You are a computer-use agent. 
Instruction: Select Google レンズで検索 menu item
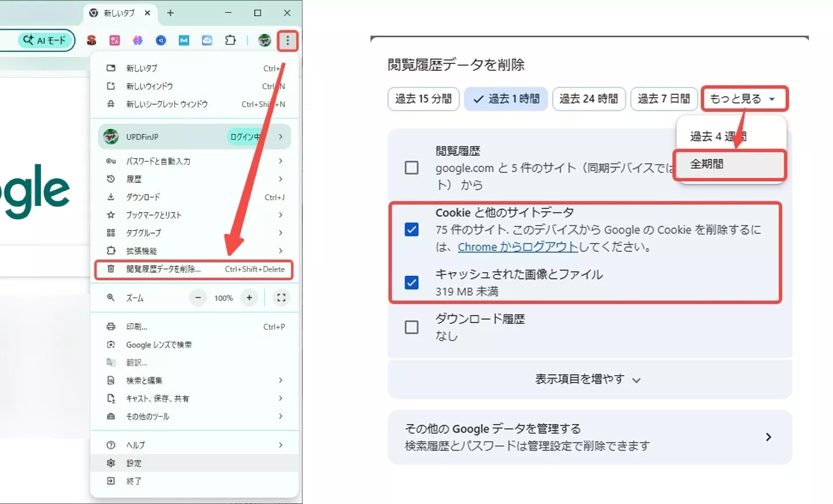pos(194,345)
